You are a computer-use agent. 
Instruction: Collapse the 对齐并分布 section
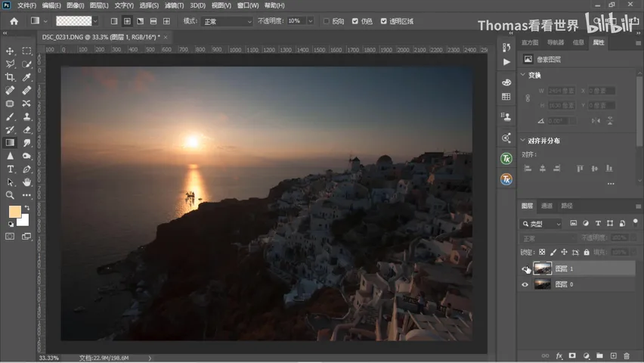[x=523, y=140]
